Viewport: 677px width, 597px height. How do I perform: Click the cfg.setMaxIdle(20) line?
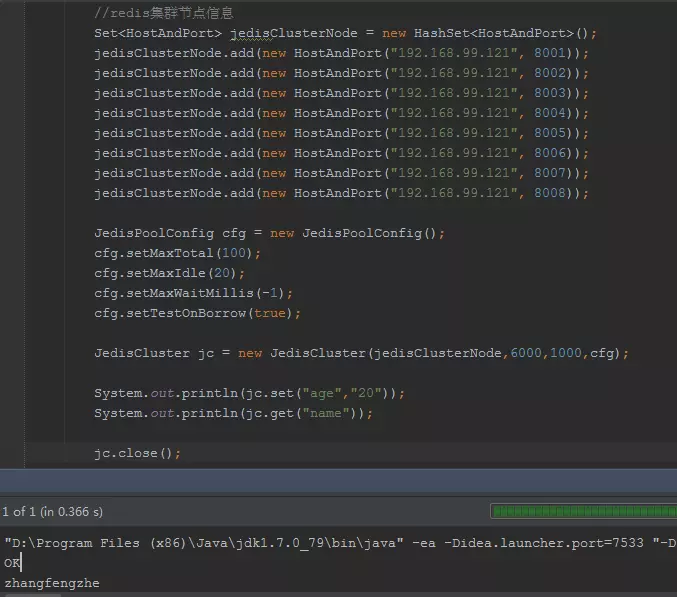pyautogui.click(x=170, y=273)
